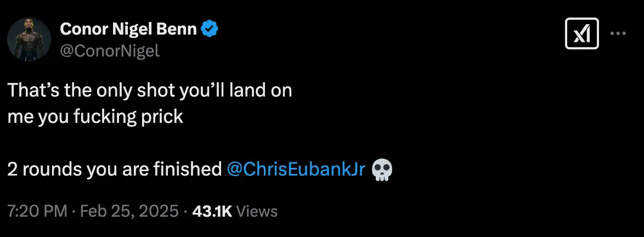644x237 pixels.
Task: Open the @ChrisEubankJr mention link
Action: 296,170
